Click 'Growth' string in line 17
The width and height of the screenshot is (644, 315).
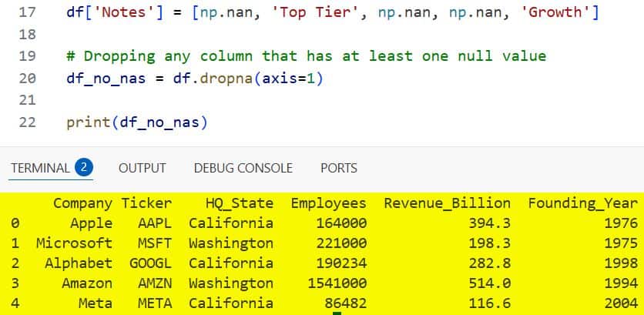pyautogui.click(x=556, y=12)
